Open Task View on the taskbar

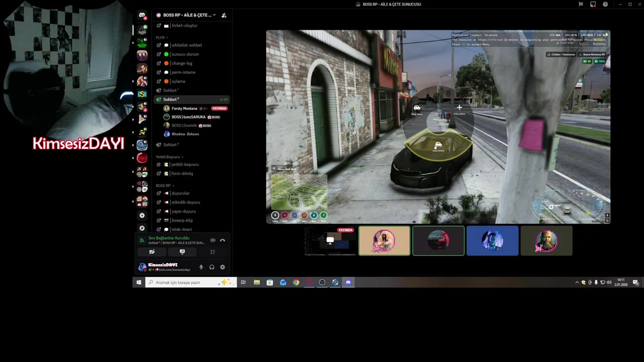coord(243,283)
